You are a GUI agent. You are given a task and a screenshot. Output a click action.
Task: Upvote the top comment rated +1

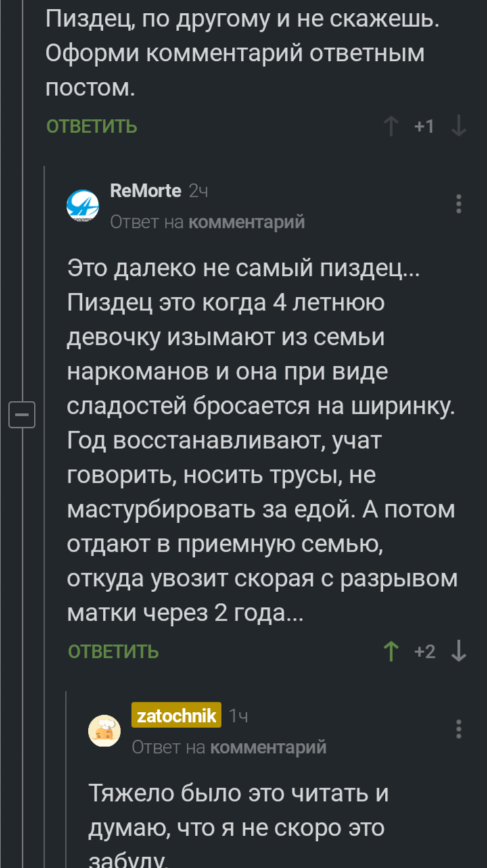tap(391, 126)
